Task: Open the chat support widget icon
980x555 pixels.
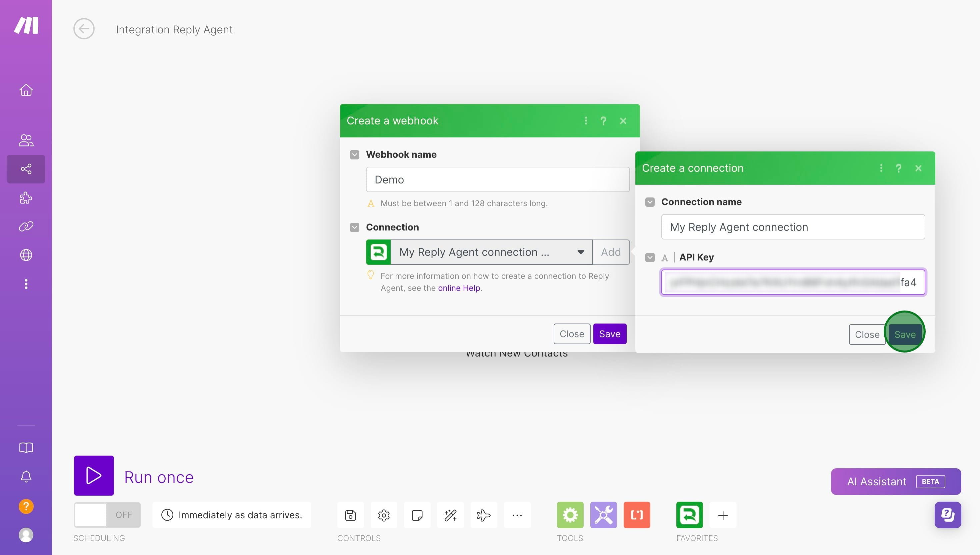Action: point(948,515)
